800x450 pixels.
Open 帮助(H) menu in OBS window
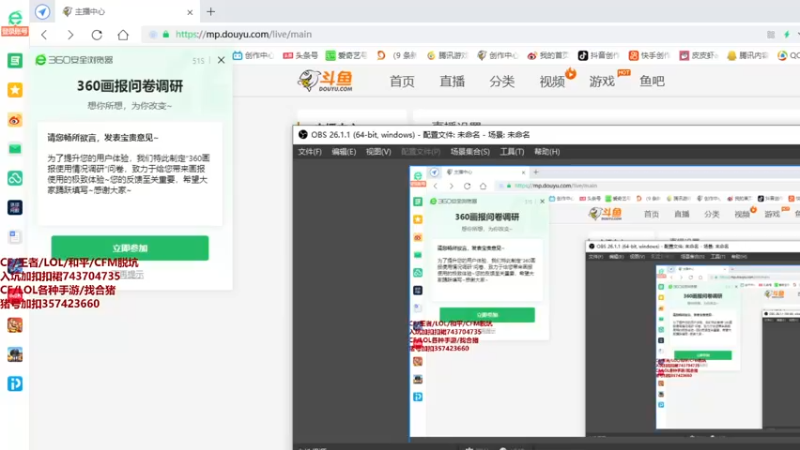coord(547,152)
